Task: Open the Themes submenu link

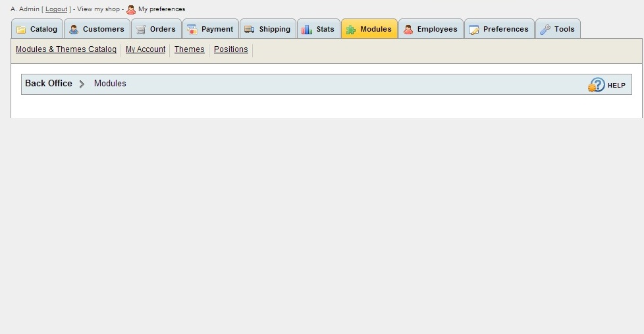Action: (190, 49)
